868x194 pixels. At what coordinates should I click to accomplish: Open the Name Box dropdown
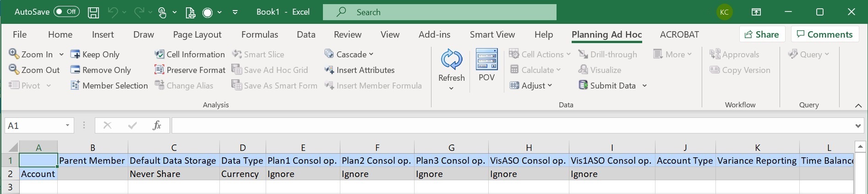coord(67,125)
